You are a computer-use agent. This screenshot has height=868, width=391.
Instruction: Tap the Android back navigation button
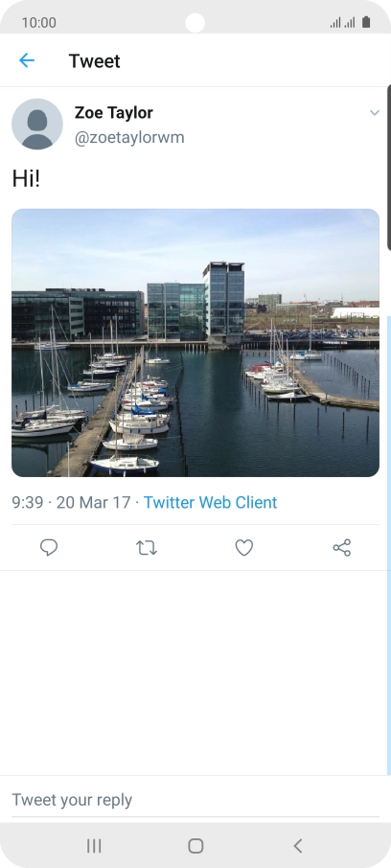[297, 845]
